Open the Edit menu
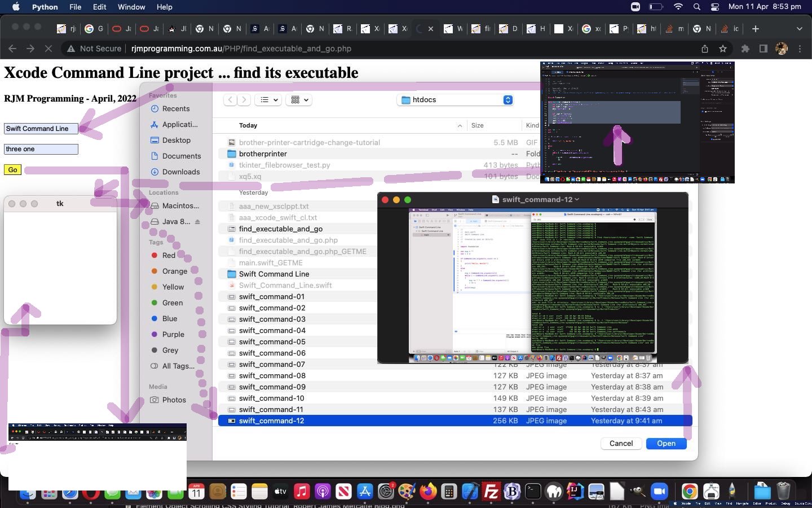The height and width of the screenshot is (508, 812). tap(100, 7)
